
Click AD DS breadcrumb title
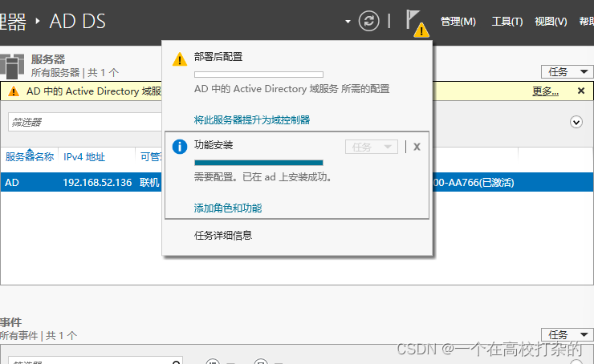[78, 21]
